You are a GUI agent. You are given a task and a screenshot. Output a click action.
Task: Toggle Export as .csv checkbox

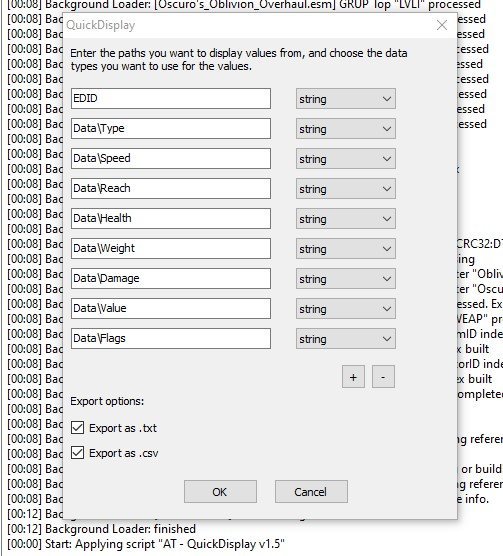pyautogui.click(x=78, y=453)
